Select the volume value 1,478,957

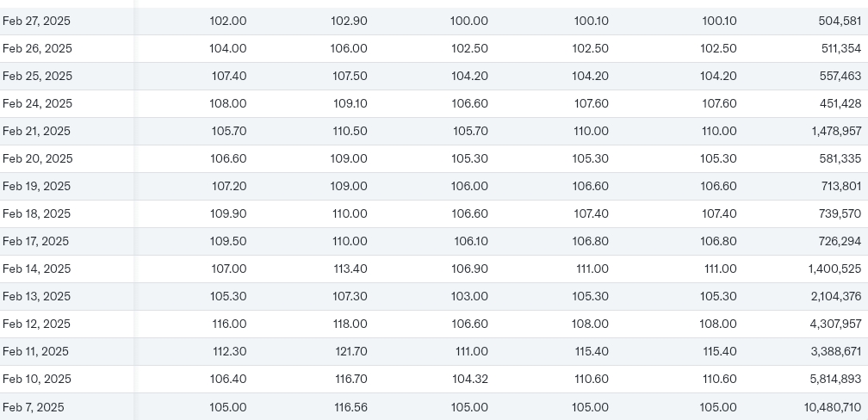[835, 131]
